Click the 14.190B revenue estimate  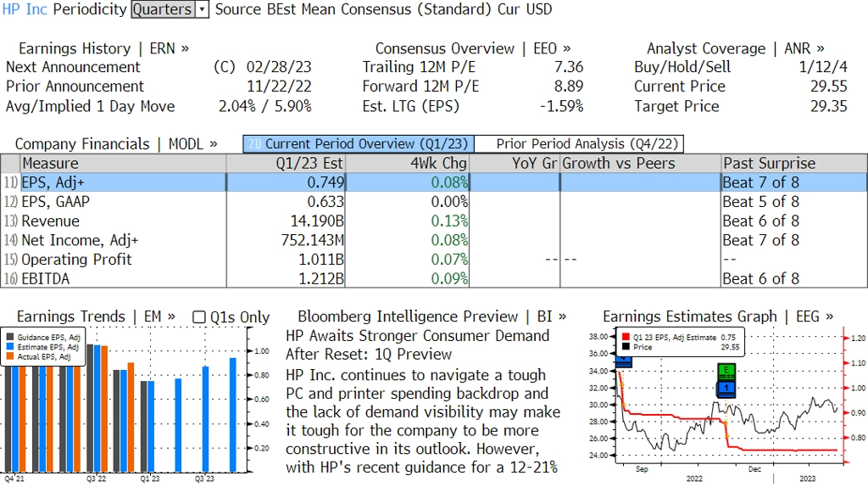[x=317, y=221]
